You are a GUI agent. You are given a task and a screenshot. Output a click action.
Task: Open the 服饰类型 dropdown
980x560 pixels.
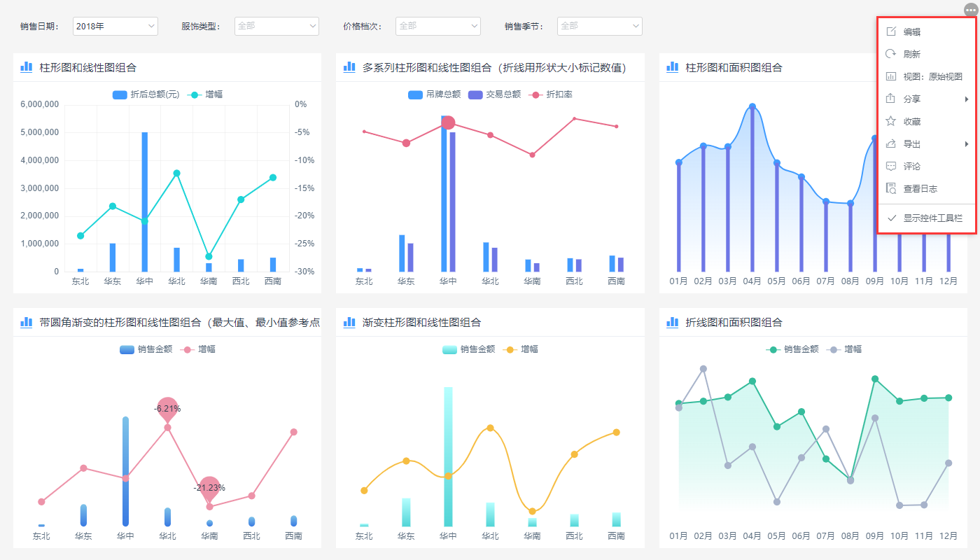pyautogui.click(x=276, y=26)
